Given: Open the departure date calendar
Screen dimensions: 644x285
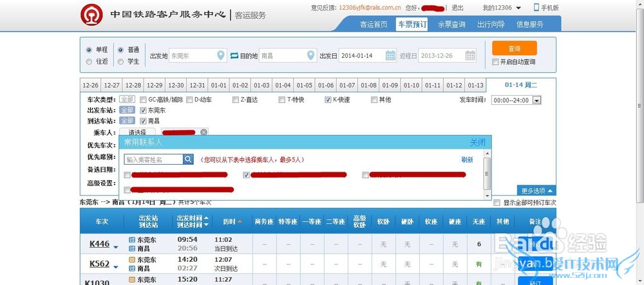Looking at the screenshot, I should 390,55.
